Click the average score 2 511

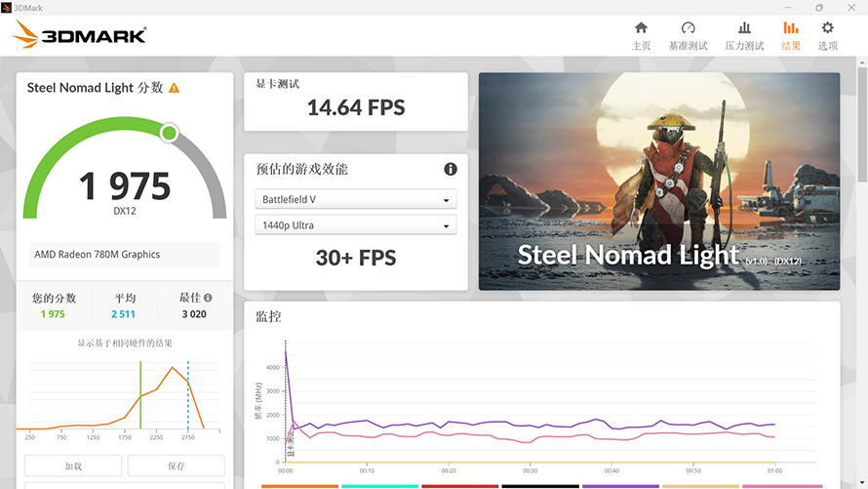tap(123, 314)
